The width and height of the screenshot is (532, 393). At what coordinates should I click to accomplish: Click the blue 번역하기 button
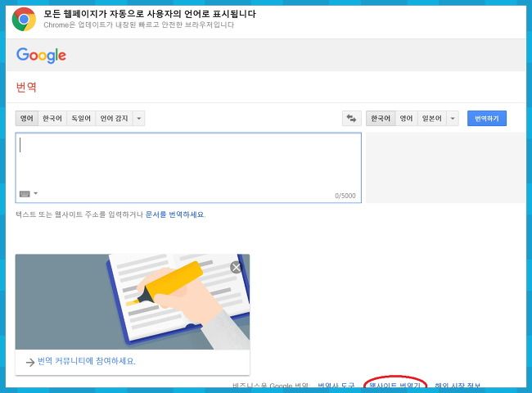tap(487, 119)
